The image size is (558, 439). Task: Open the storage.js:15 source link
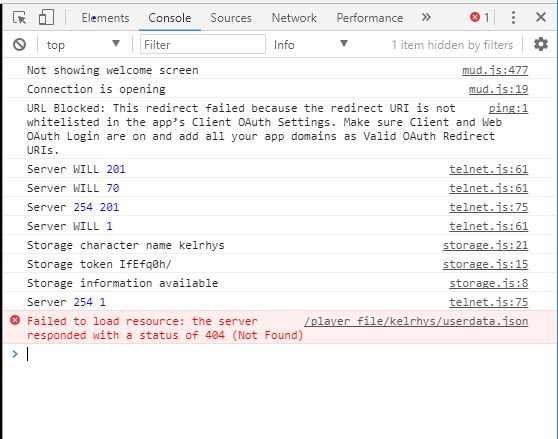coord(485,264)
